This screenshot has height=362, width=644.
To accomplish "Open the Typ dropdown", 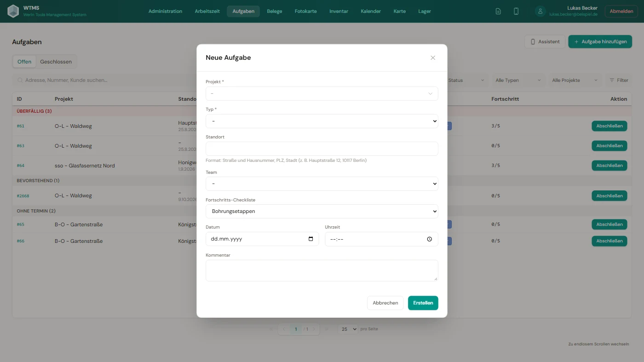I will (322, 121).
